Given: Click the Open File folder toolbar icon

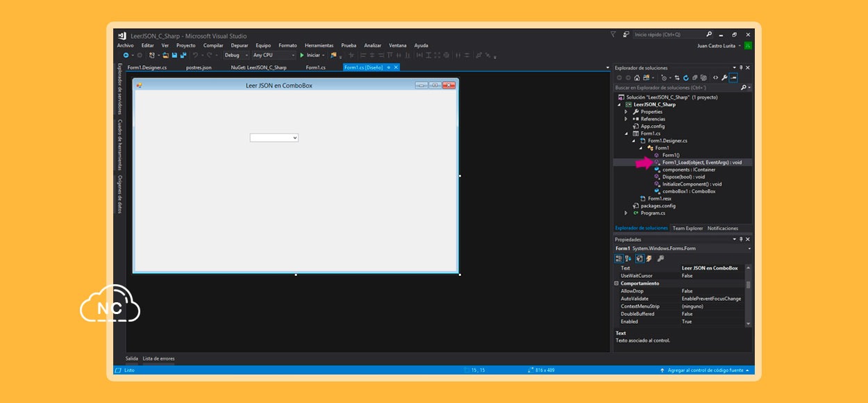Looking at the screenshot, I should [166, 55].
